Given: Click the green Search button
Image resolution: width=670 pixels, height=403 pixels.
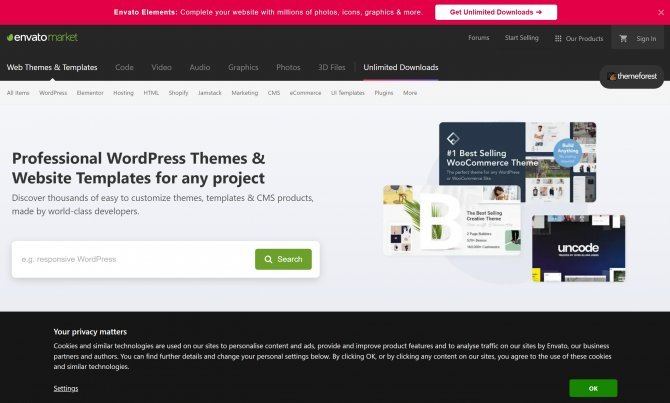Looking at the screenshot, I should click(x=283, y=259).
